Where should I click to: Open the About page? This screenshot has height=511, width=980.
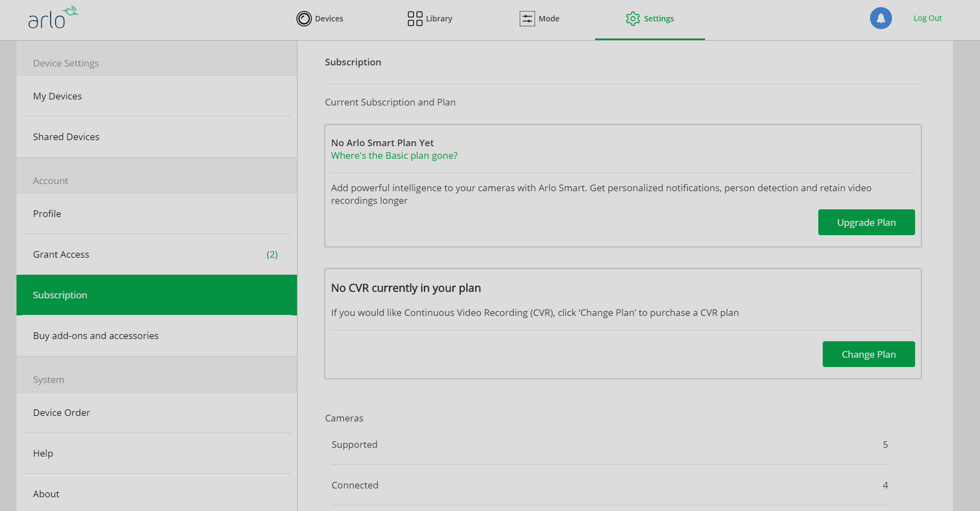coord(157,493)
